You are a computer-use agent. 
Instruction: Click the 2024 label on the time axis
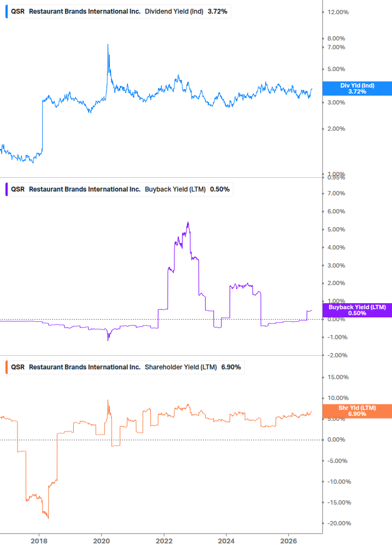(x=226, y=541)
